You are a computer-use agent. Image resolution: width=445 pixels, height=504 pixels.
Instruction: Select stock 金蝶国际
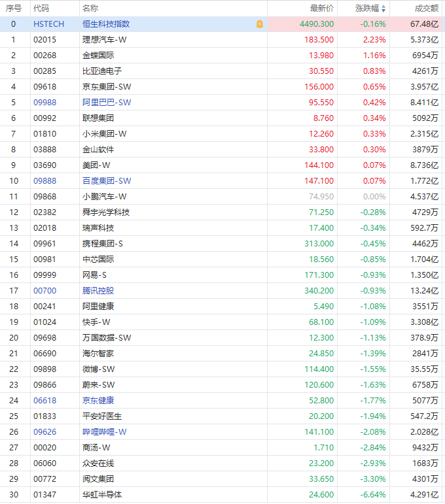point(98,56)
